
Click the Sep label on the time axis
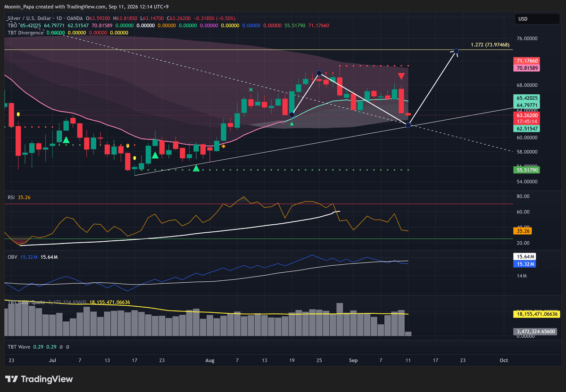click(354, 360)
